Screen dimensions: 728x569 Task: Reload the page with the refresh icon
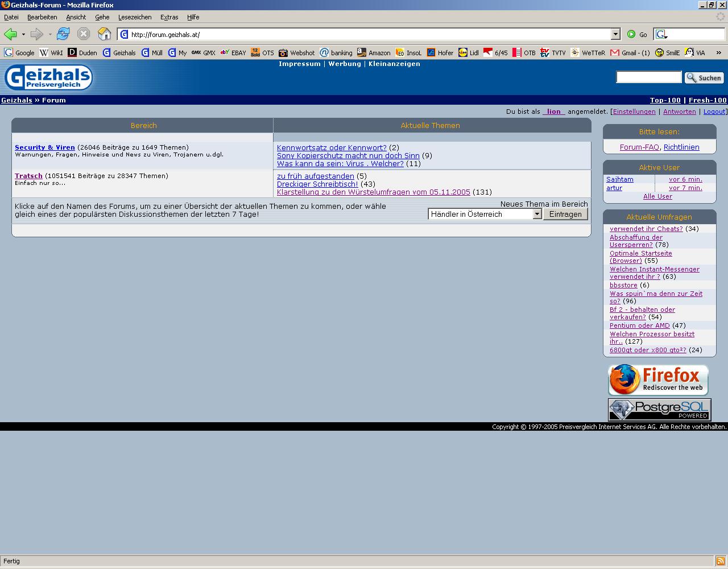63,34
